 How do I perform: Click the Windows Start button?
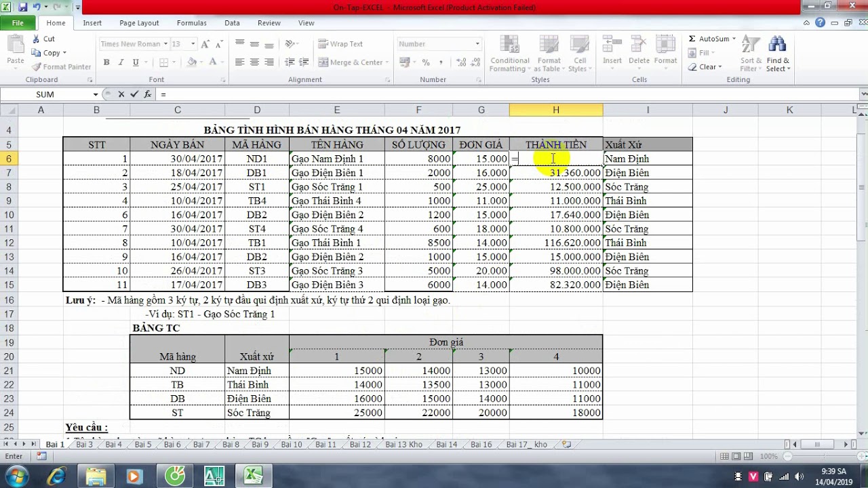pyautogui.click(x=16, y=476)
